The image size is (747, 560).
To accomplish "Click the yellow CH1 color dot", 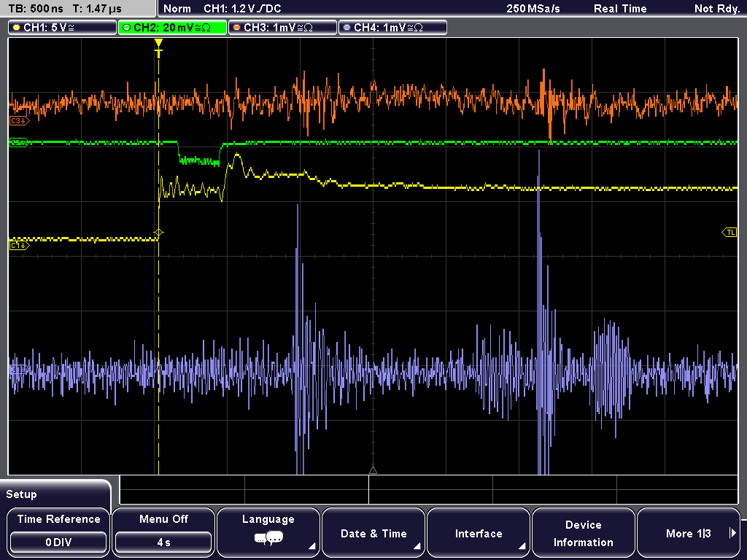I will (17, 28).
